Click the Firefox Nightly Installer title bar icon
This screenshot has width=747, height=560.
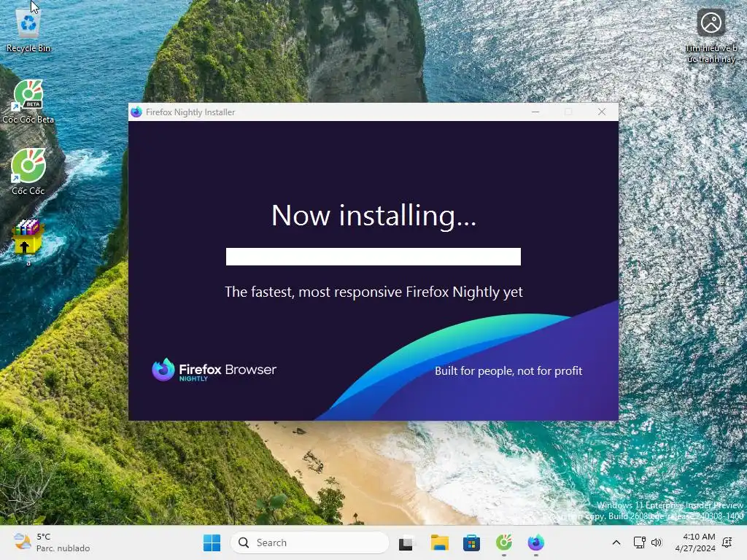(136, 112)
